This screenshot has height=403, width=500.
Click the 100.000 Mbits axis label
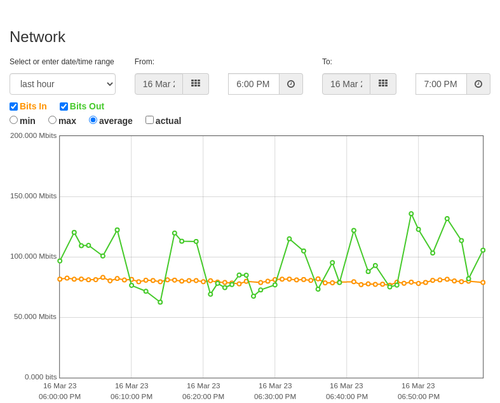(33, 256)
